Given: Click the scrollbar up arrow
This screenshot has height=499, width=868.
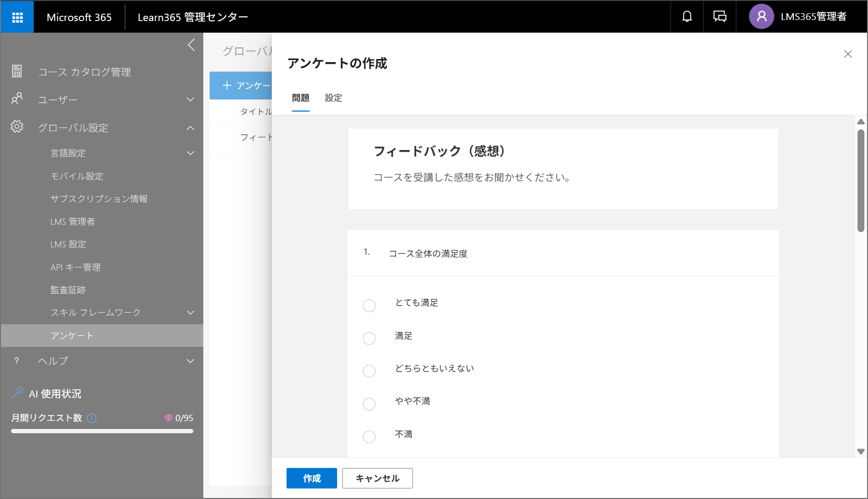Looking at the screenshot, I should (x=861, y=122).
